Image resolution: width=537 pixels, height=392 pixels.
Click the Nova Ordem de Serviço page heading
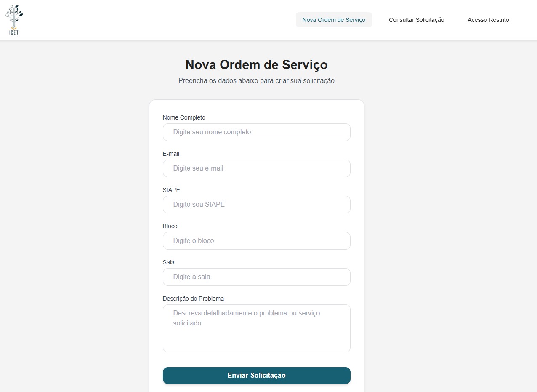coord(256,64)
